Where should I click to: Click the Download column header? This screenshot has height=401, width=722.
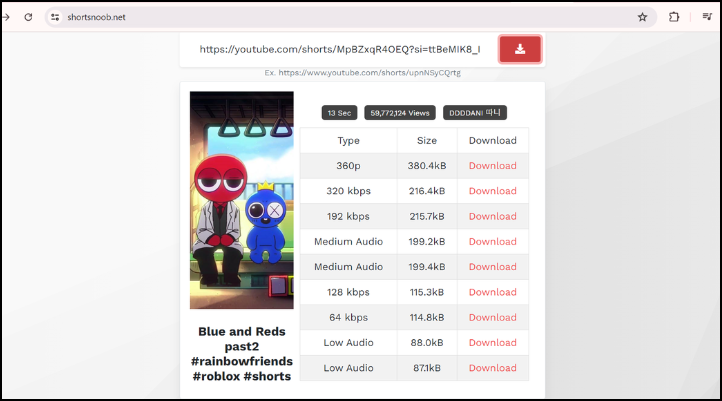click(x=493, y=140)
